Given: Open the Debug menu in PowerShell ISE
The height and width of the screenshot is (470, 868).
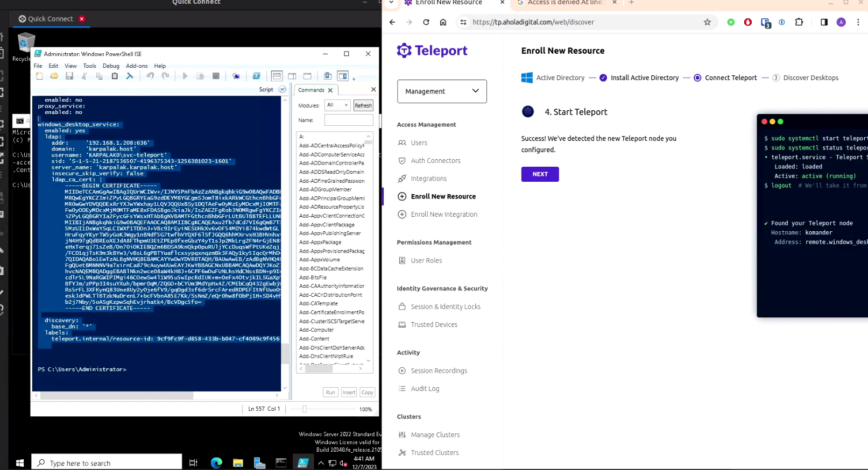Looking at the screenshot, I should pos(111,66).
